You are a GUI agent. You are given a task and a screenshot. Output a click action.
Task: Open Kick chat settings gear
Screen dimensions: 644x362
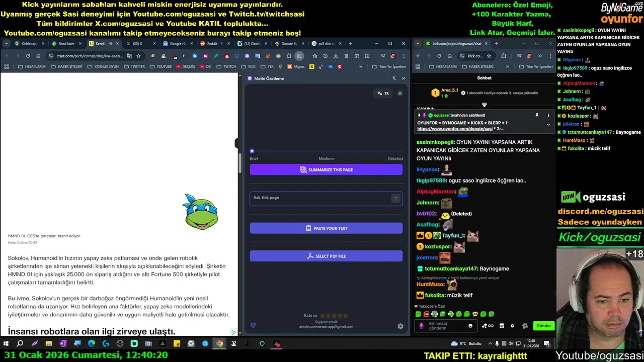(x=512, y=326)
